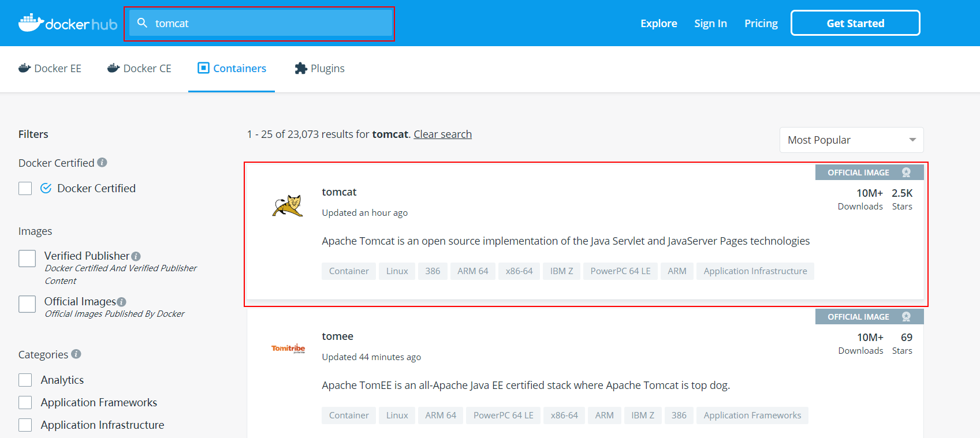Click the Container tag on tomcat card
The image size is (980, 438).
349,271
